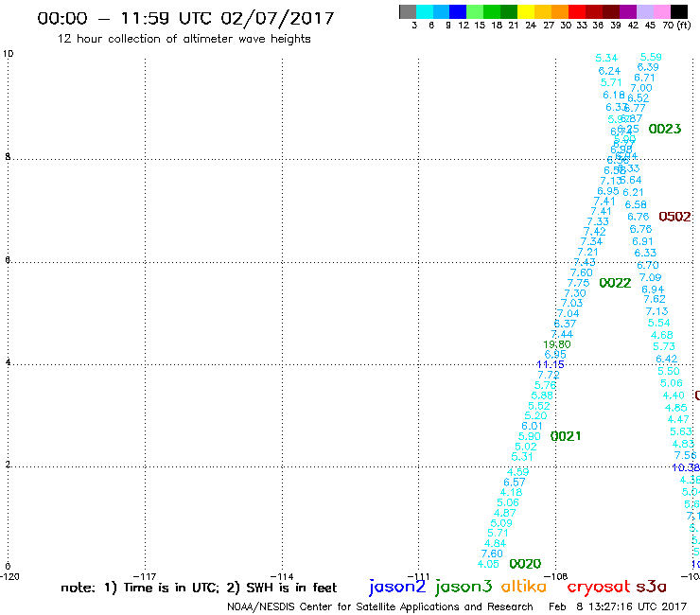This screenshot has width=700, height=615.
Task: Select the green 0022 pass time label
Action: click(615, 283)
